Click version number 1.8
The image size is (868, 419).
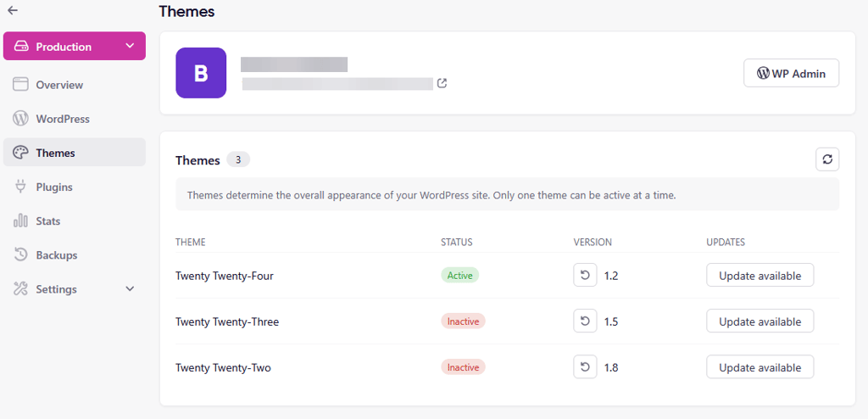[611, 367]
